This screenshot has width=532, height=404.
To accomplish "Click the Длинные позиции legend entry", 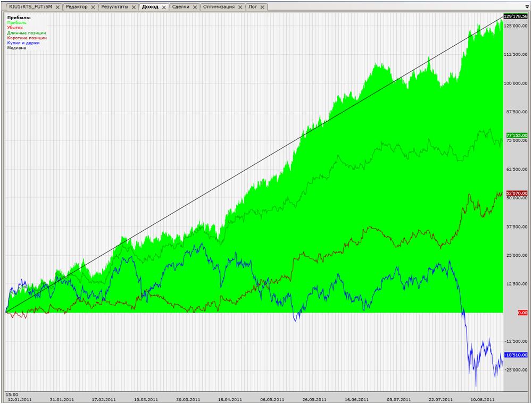I will (x=27, y=33).
